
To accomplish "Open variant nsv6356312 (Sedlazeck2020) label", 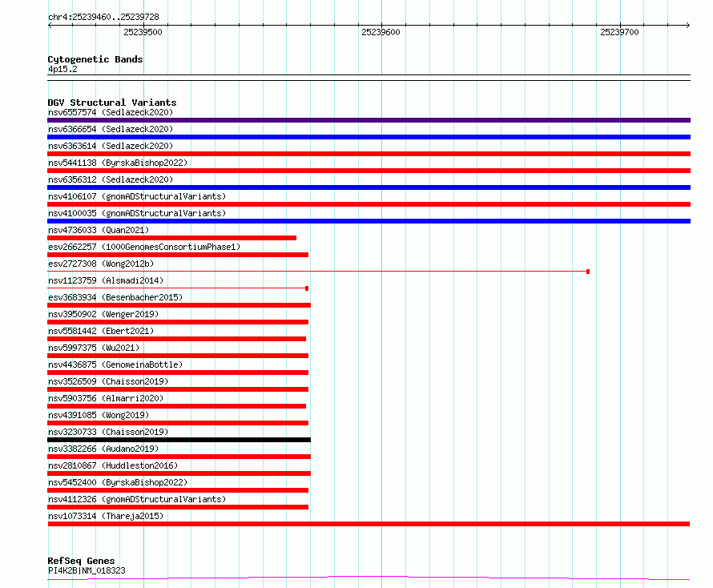I will tap(111, 179).
